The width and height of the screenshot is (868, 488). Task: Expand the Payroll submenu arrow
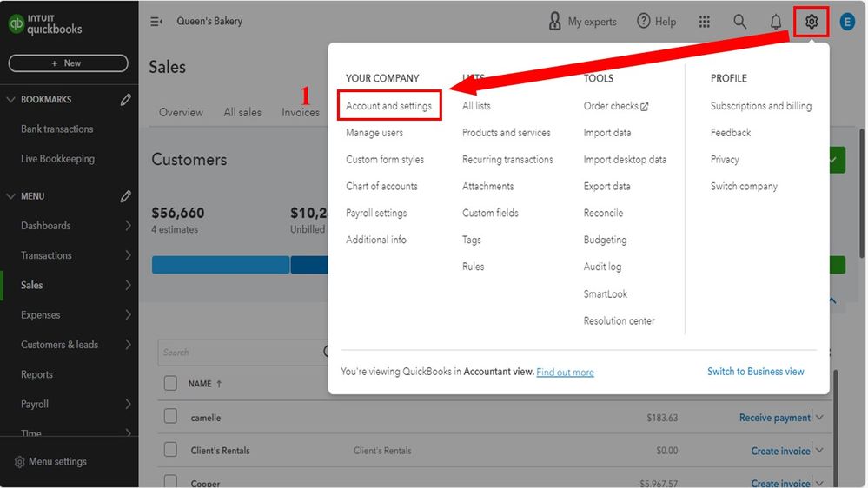128,404
